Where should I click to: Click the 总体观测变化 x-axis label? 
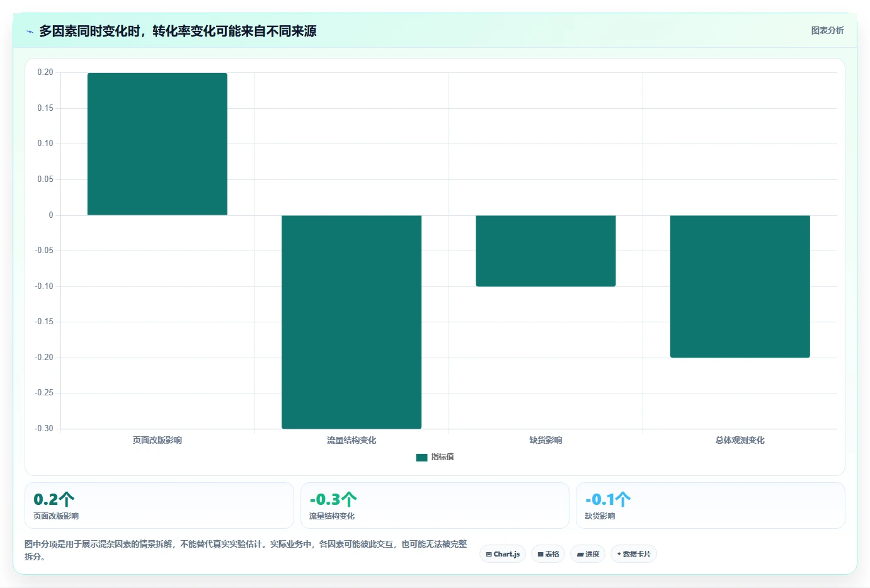pos(740,440)
